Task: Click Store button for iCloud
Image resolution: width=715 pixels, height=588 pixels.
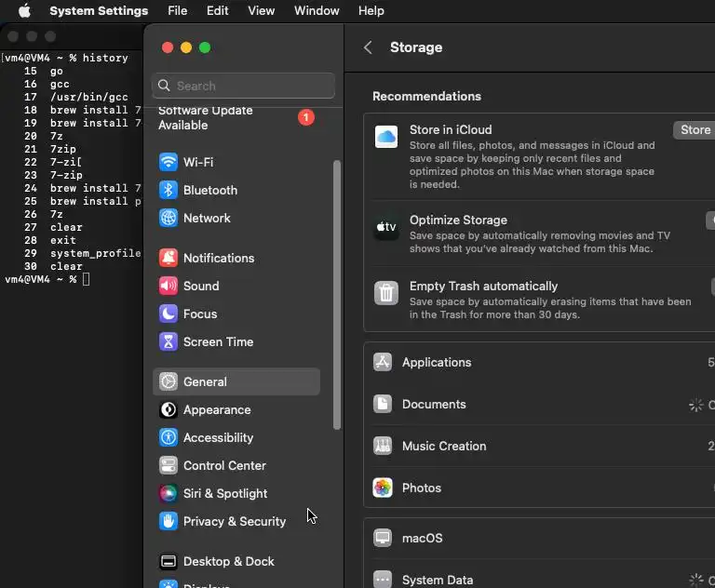Action: pyautogui.click(x=695, y=130)
